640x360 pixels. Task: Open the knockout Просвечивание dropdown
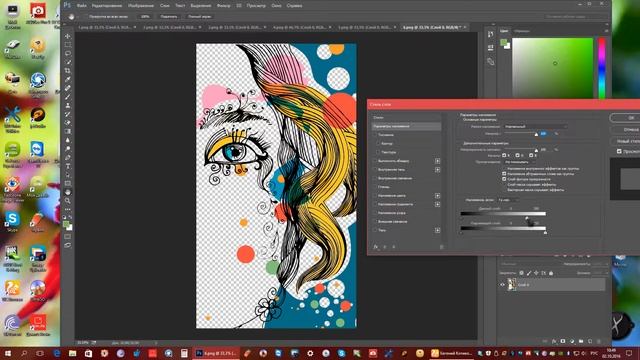pos(519,162)
